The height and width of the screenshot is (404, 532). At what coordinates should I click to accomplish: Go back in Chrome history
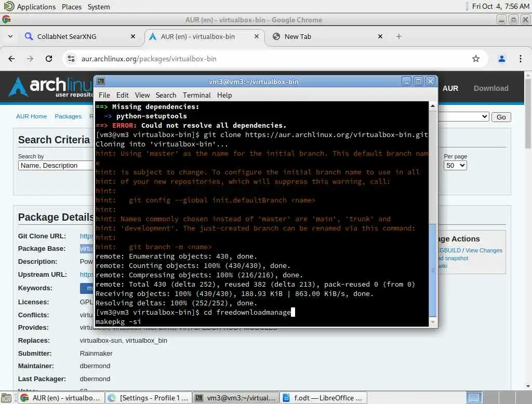[x=11, y=59]
